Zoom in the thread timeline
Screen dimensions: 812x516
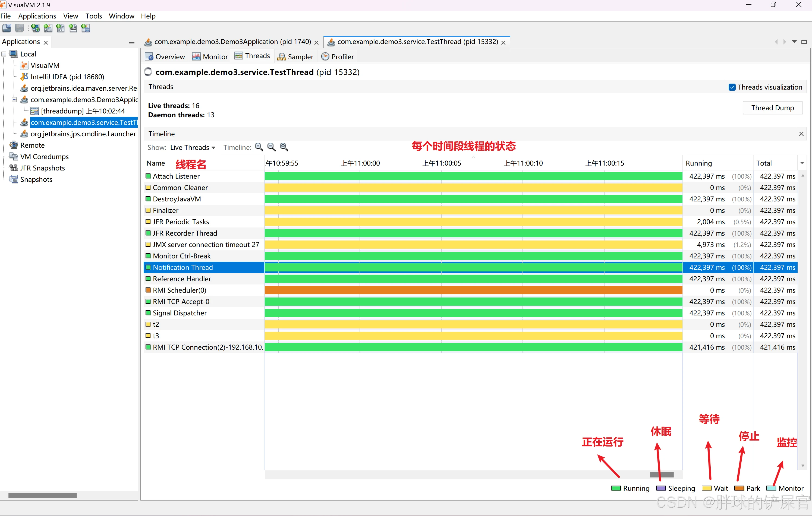click(x=259, y=147)
